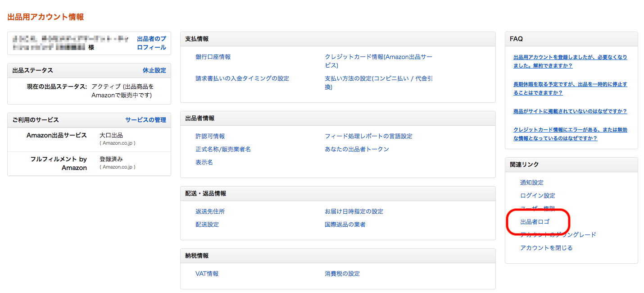Click the 配送設定 link
Viewport: 644px width, 293px height.
(207, 224)
